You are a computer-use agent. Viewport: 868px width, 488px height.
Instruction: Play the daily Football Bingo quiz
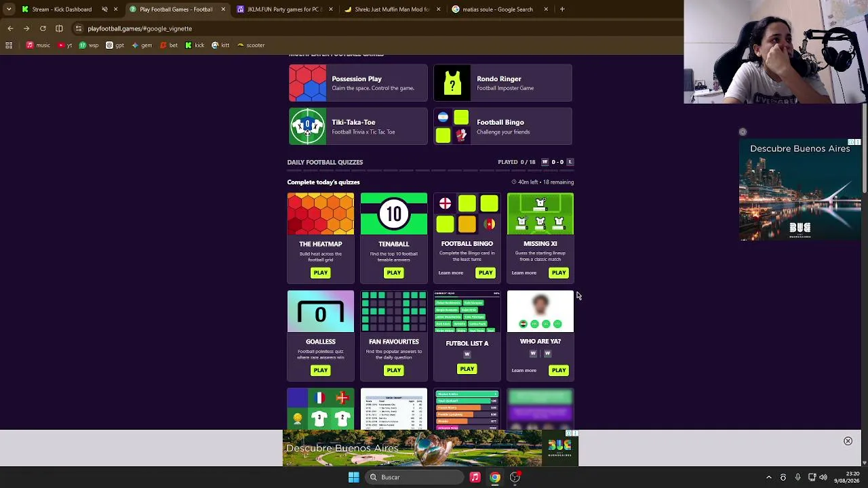[x=486, y=272]
